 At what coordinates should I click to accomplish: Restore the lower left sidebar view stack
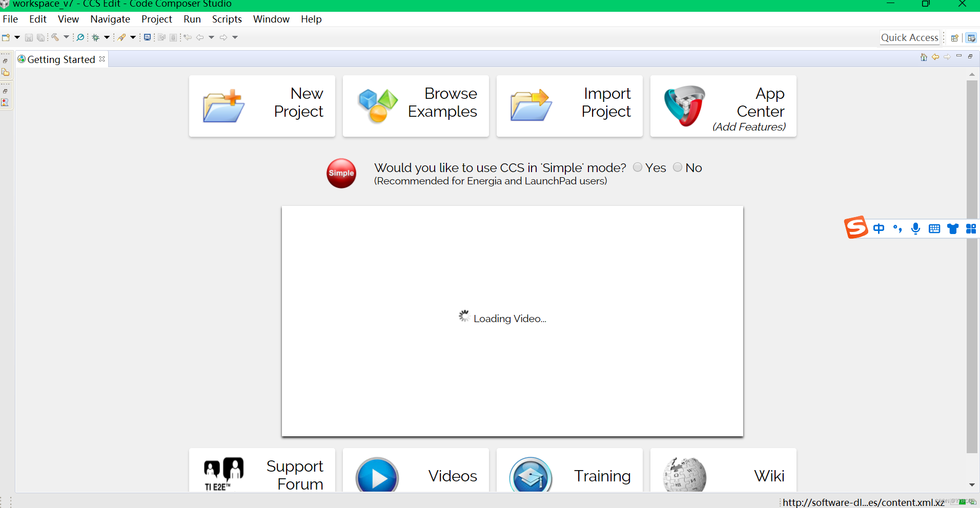[x=5, y=91]
